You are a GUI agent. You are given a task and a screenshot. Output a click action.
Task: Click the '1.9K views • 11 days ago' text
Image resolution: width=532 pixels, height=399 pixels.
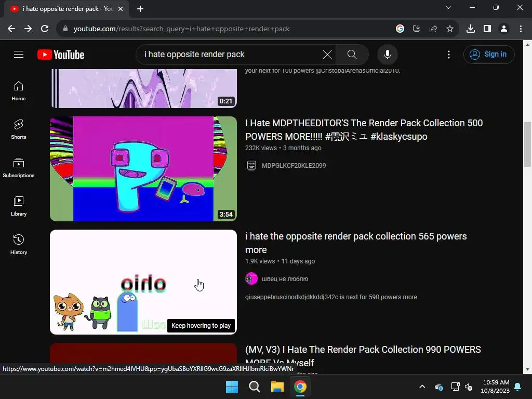(280, 261)
